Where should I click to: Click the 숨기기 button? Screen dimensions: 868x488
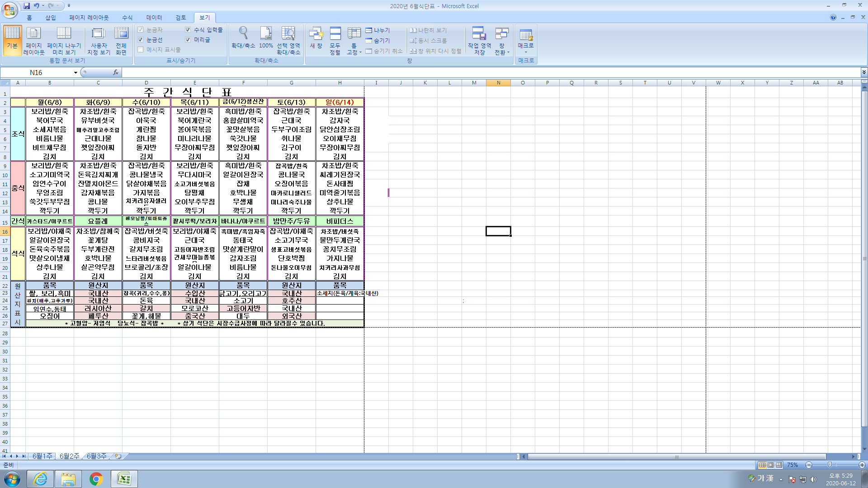378,41
